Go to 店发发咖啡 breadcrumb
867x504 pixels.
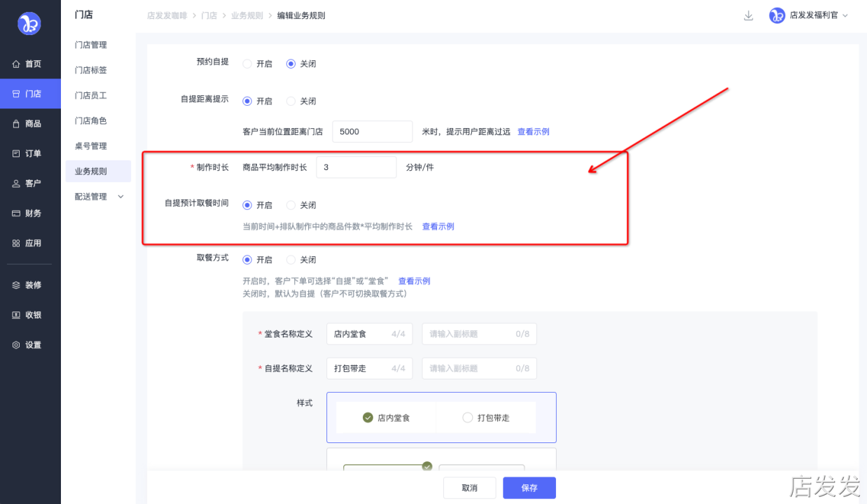pyautogui.click(x=167, y=15)
